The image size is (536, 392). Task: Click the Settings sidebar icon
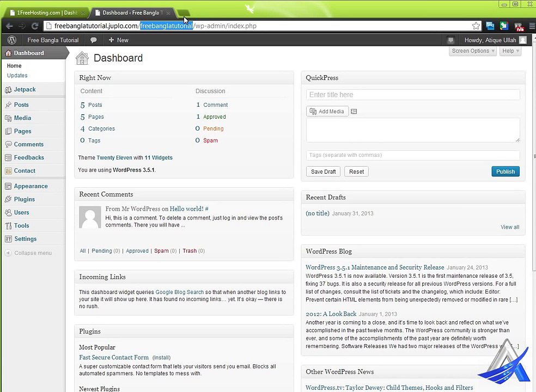click(x=9, y=239)
